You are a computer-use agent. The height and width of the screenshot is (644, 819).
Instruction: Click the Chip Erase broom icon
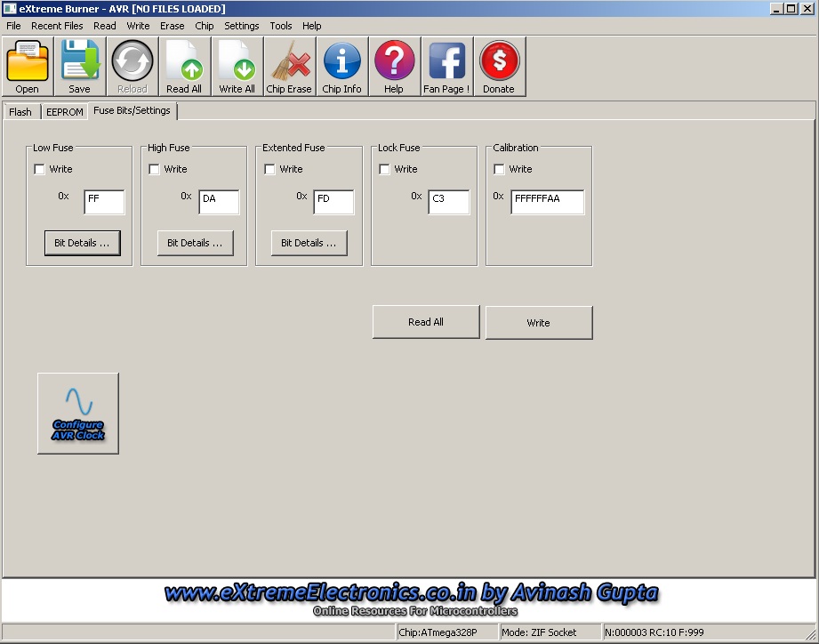(289, 67)
